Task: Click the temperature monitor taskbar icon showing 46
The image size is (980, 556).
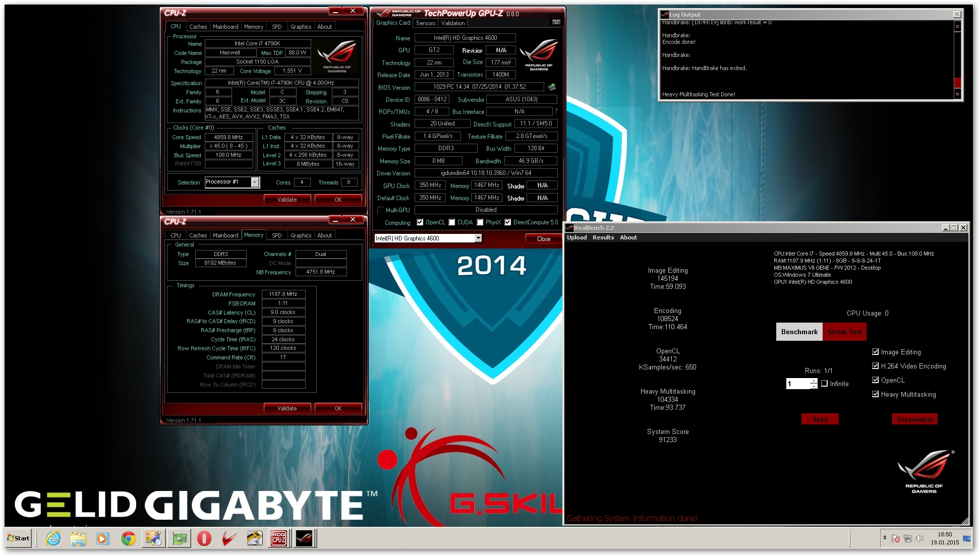Action: click(254, 538)
